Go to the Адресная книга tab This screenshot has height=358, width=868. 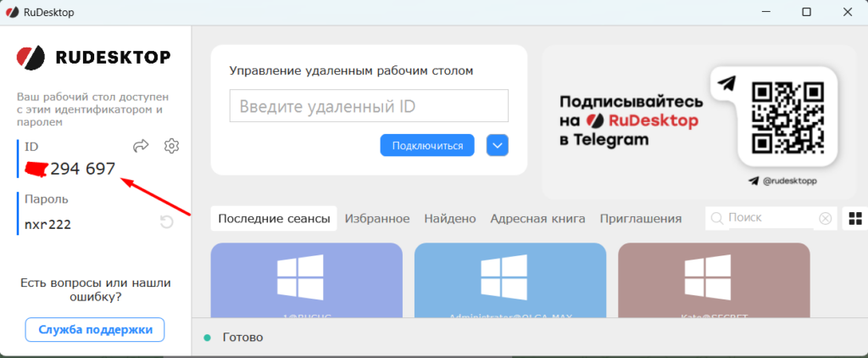tap(537, 219)
